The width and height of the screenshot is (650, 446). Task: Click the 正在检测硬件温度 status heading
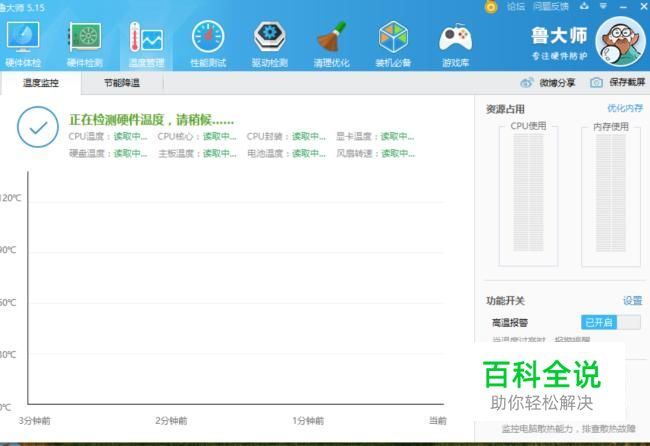click(152, 120)
